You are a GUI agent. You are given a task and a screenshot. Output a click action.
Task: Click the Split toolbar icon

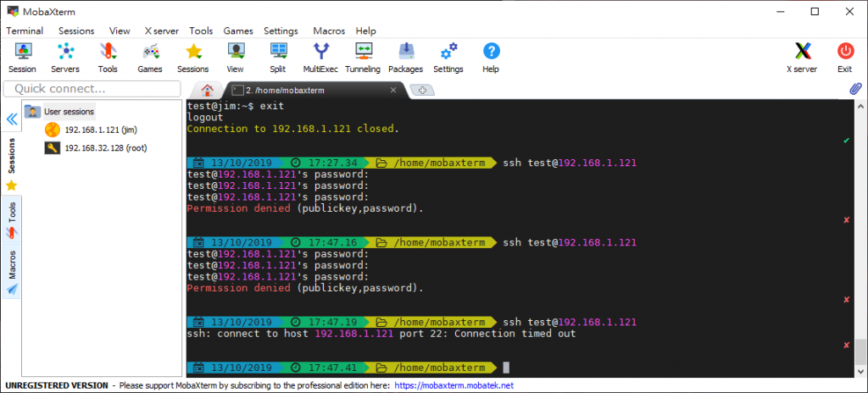point(278,58)
